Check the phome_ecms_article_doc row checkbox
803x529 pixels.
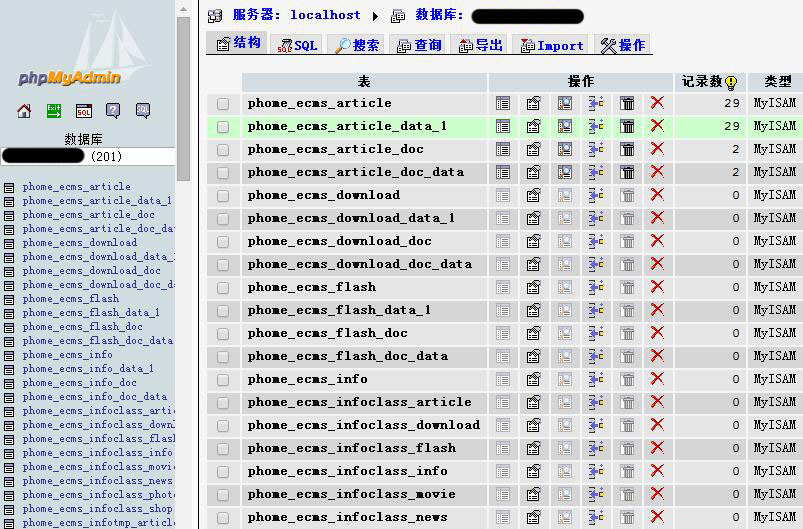click(x=223, y=150)
